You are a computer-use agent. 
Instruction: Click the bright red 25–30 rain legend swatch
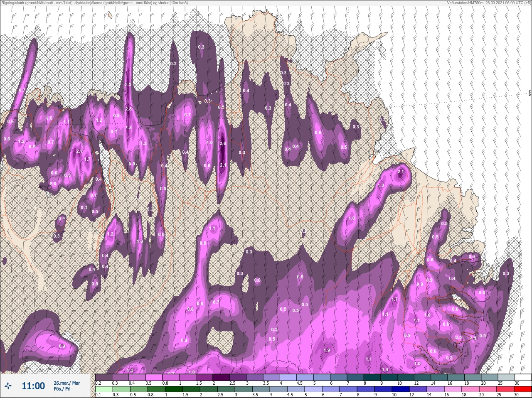point(522,389)
